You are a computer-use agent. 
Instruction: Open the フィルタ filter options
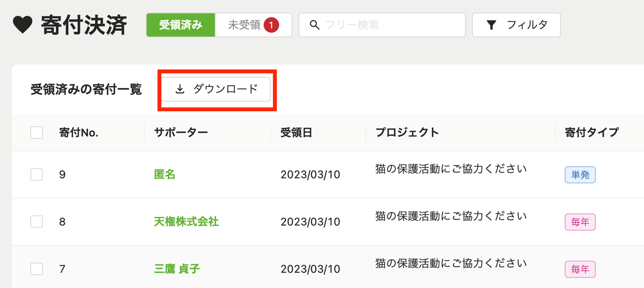pyautogui.click(x=516, y=25)
